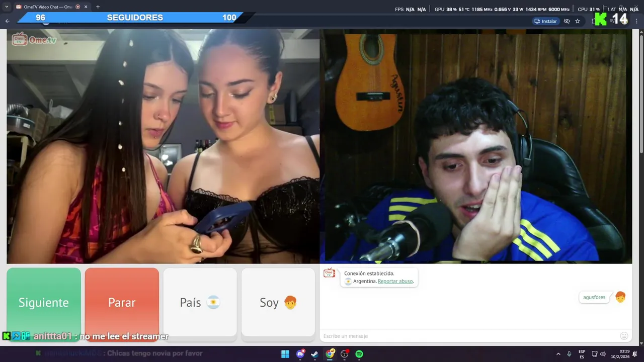Click the network icon in system tray
644x362 pixels.
point(594,354)
